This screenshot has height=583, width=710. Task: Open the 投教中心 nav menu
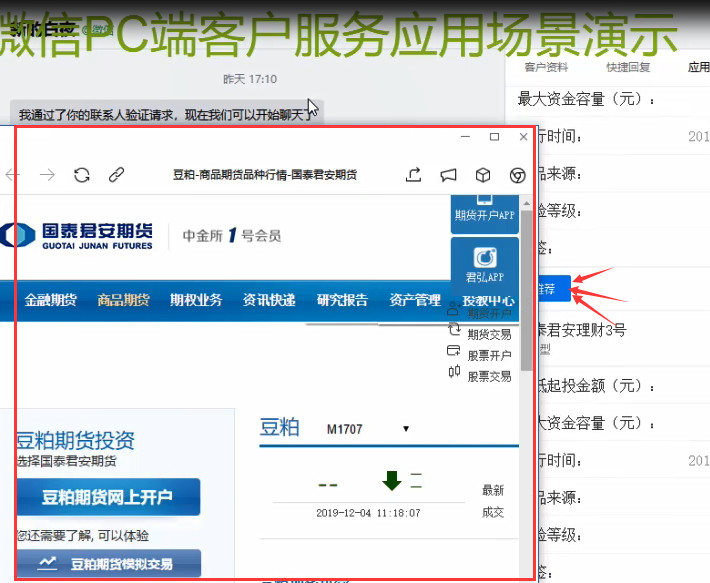click(x=488, y=301)
